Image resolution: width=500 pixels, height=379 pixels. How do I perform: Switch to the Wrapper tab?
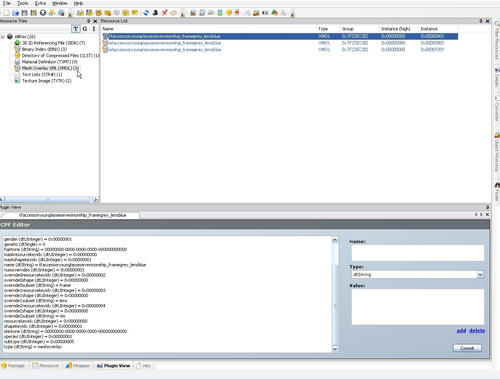click(77, 366)
